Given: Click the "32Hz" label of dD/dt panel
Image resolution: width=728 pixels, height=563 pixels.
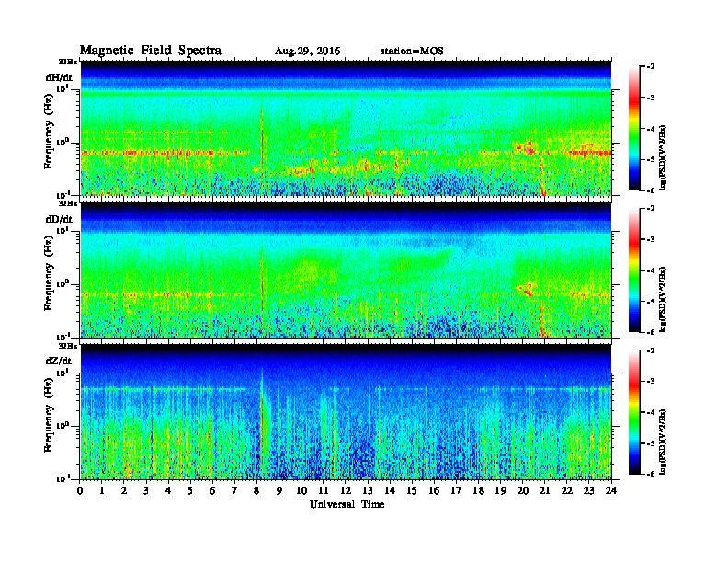Looking at the screenshot, I should 68,203.
